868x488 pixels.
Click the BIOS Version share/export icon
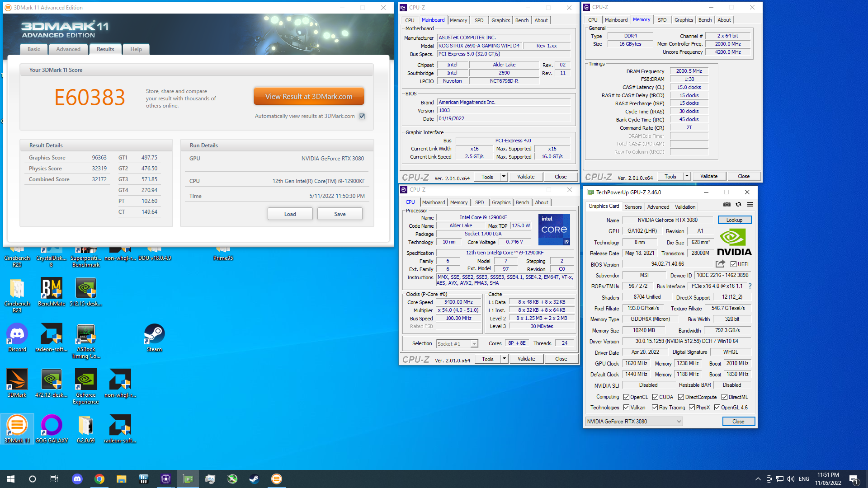(x=720, y=264)
